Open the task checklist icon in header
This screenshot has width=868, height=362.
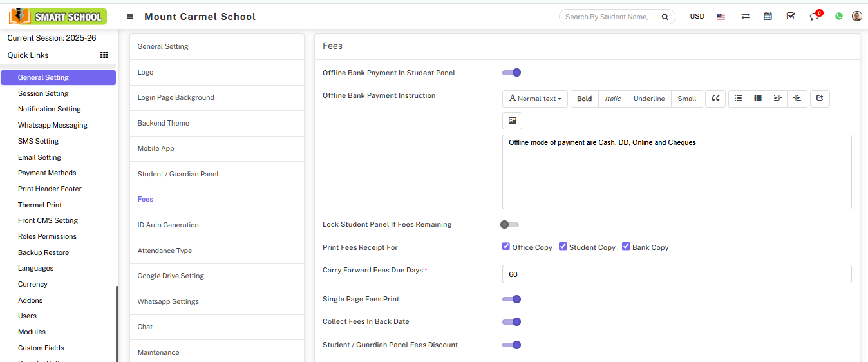tap(791, 16)
